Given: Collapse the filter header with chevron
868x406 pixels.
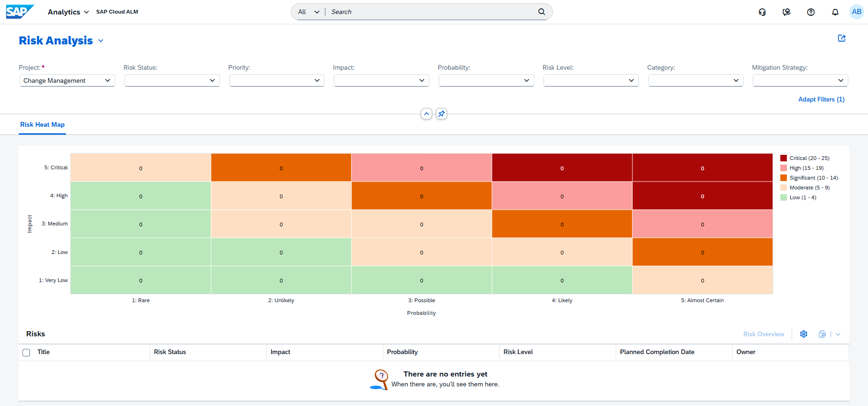Looking at the screenshot, I should (427, 114).
